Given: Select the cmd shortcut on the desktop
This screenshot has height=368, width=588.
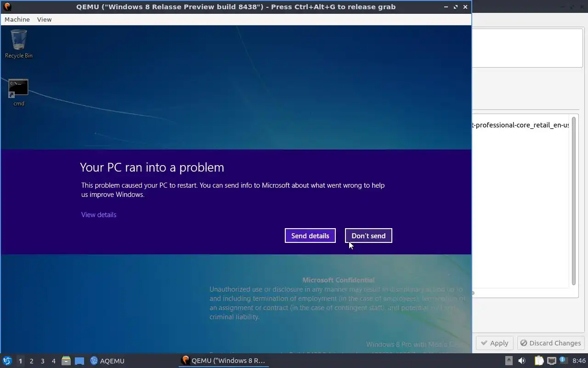Looking at the screenshot, I should coord(19,93).
